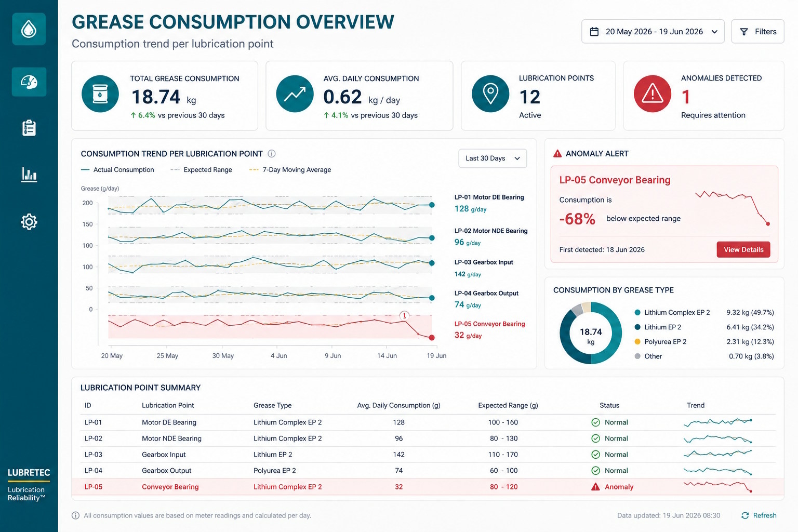798x532 pixels.
Task: Click the funnel icon in Filters
Action: tap(744, 32)
